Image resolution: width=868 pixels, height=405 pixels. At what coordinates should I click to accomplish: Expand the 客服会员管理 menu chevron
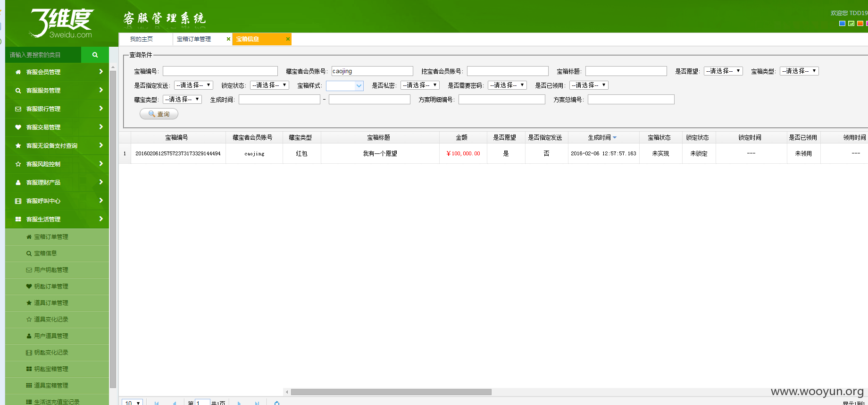tap(101, 72)
